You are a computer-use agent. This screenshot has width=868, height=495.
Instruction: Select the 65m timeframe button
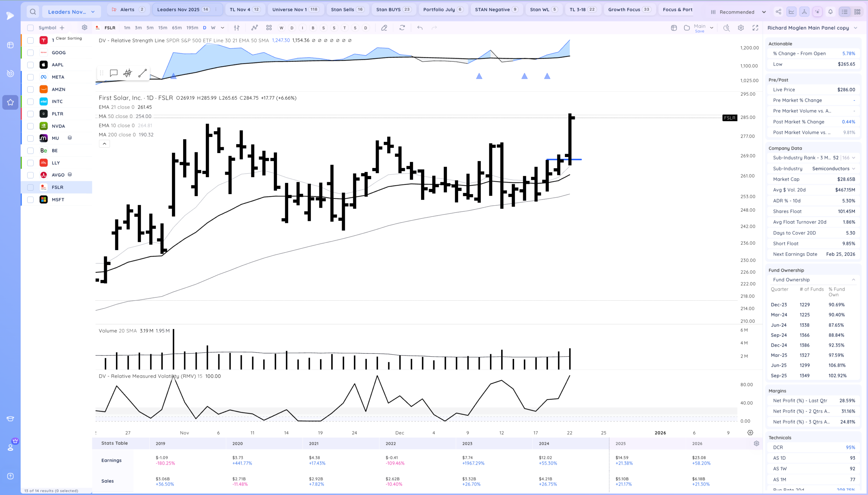(177, 28)
